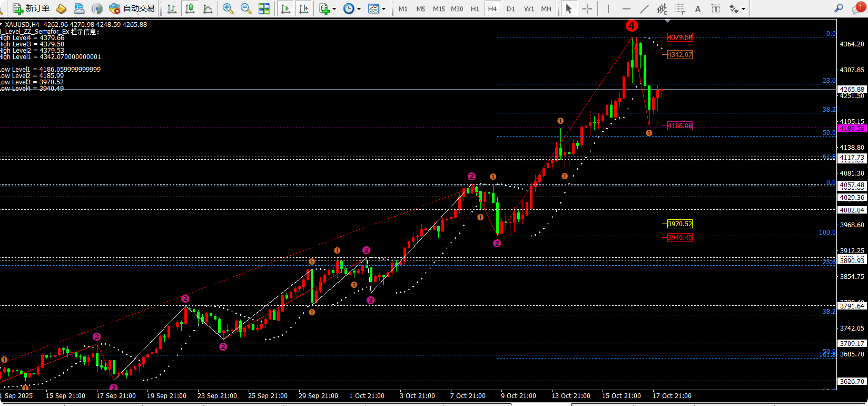Open the MetaEditor yellow book icon
The image size is (868, 406).
[x=61, y=8]
